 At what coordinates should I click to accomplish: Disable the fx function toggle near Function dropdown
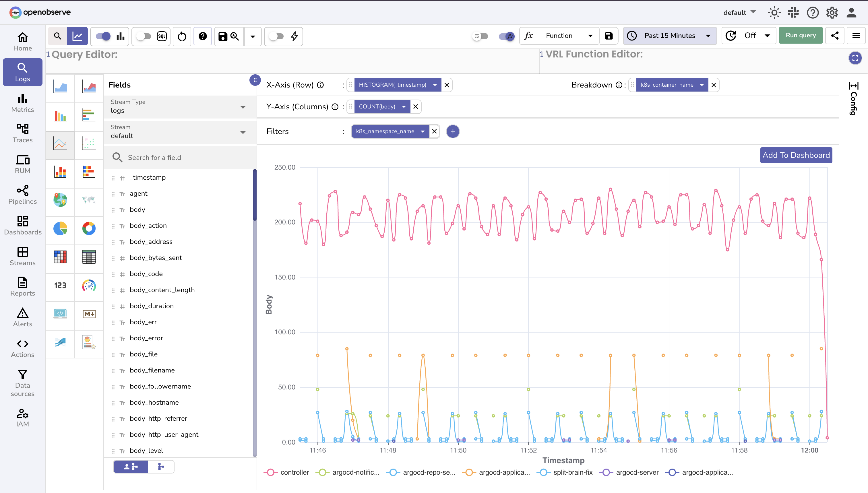point(506,36)
